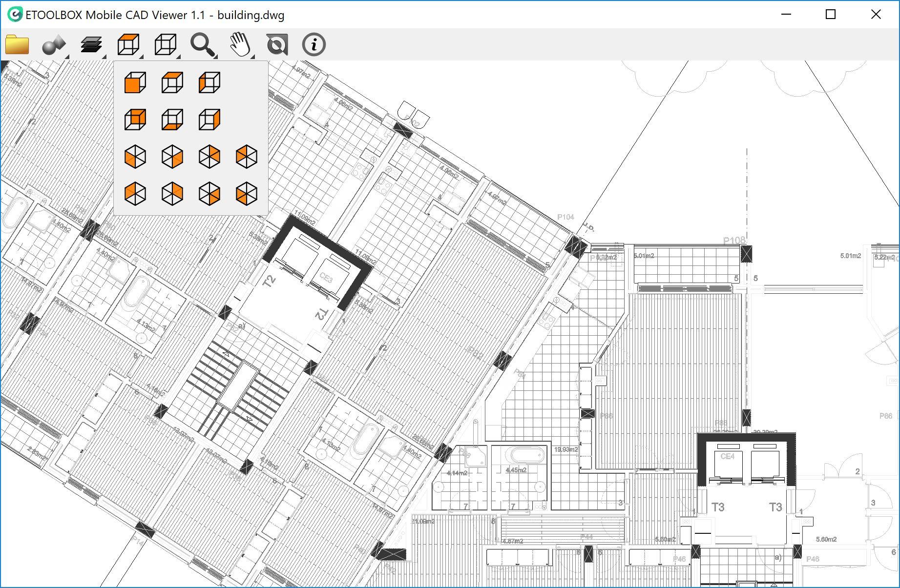The width and height of the screenshot is (900, 588).
Task: Open the plain wireframe cube dropdown
Action: [x=166, y=45]
